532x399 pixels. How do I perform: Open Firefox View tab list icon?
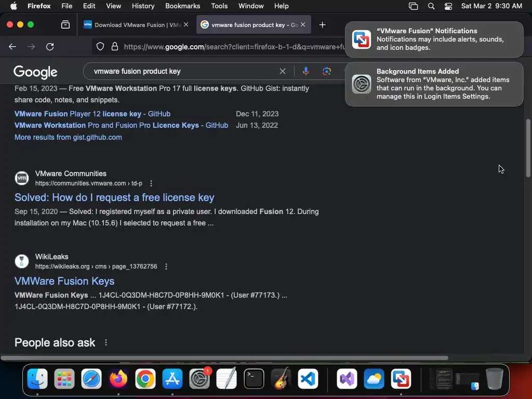65,25
